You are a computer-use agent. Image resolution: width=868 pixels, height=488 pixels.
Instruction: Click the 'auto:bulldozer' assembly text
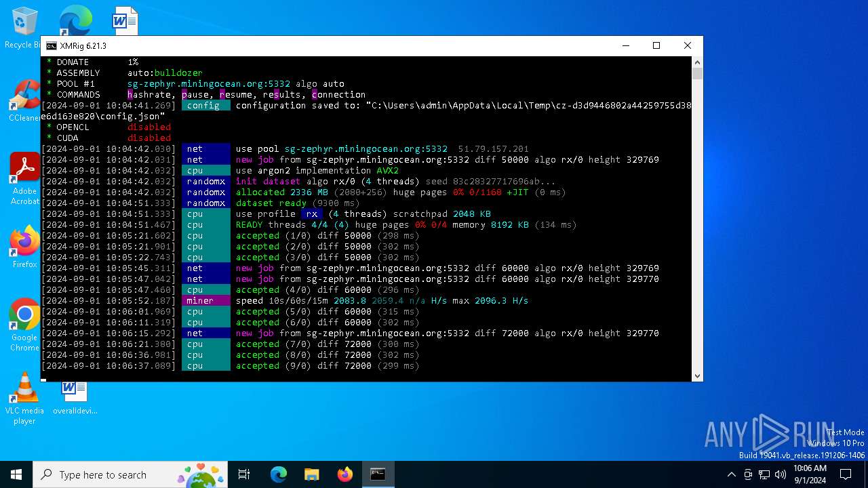165,73
